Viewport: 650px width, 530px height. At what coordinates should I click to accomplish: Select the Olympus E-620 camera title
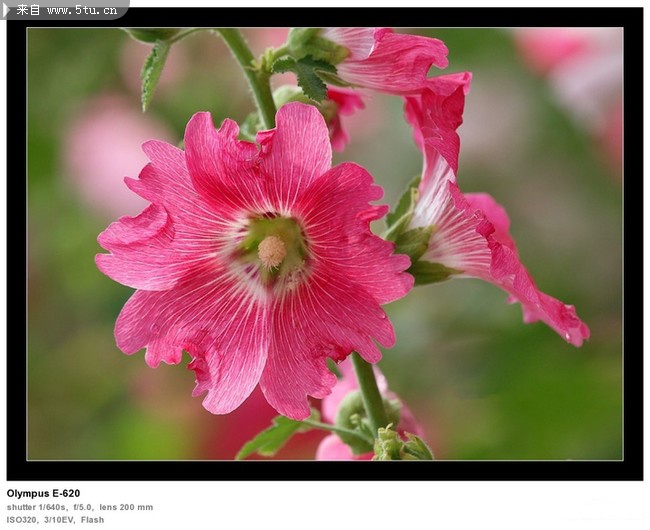point(43,493)
